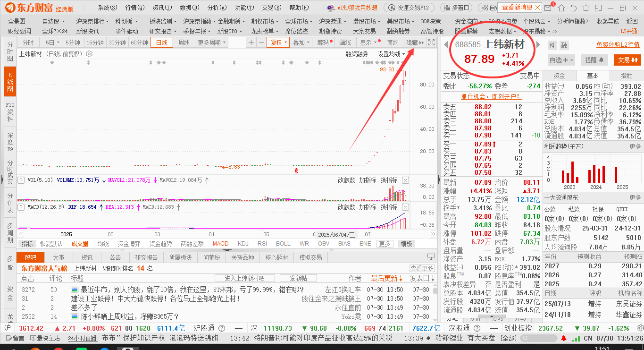The width and height of the screenshot is (644, 350).
Task: Toggle the 画线 drawing tools
Action: tap(345, 43)
